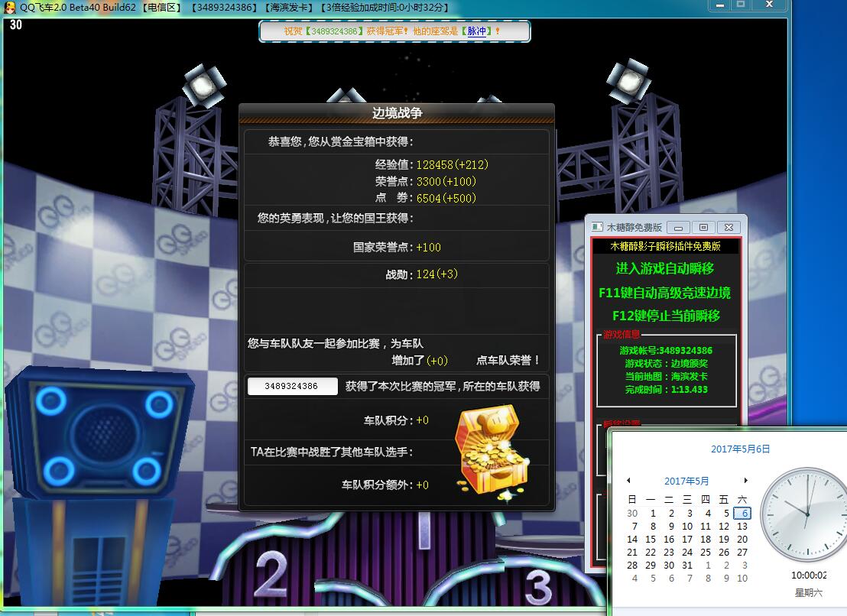Click the player name field 3489324386
The width and height of the screenshot is (847, 616).
(292, 386)
